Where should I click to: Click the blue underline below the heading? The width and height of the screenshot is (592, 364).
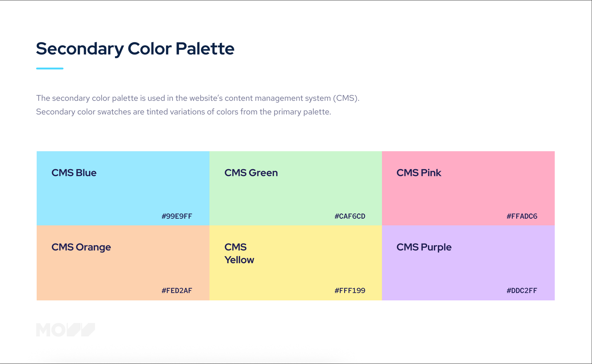tap(50, 68)
